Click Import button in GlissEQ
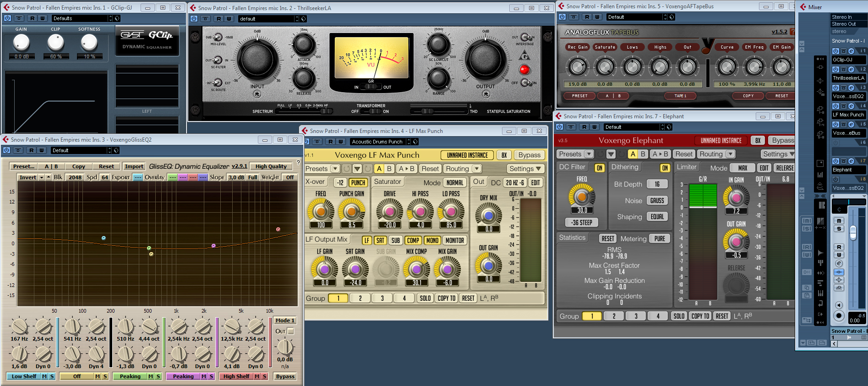This screenshot has width=868, height=386. click(134, 166)
